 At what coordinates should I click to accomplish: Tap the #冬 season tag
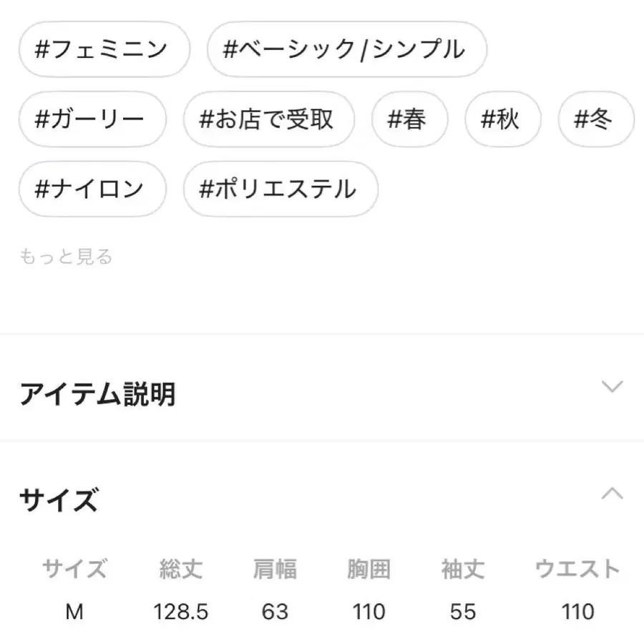coord(595,119)
